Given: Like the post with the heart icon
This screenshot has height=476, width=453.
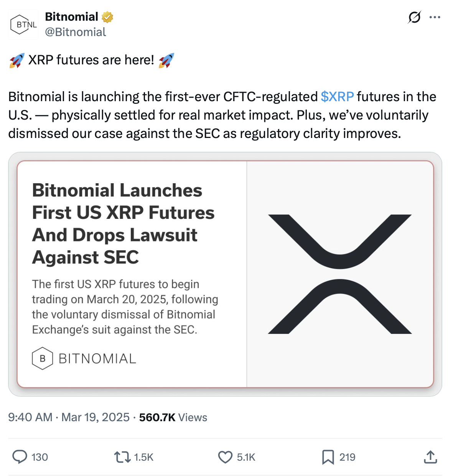Looking at the screenshot, I should coord(226,457).
